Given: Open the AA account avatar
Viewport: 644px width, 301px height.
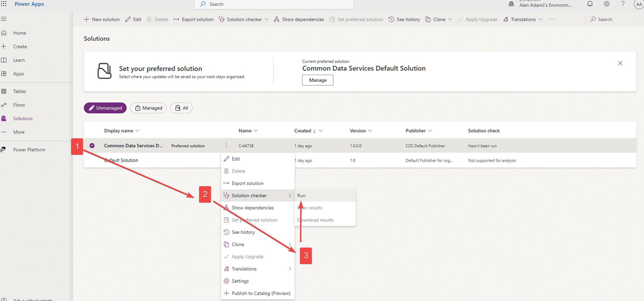Looking at the screenshot, I should (x=639, y=4).
